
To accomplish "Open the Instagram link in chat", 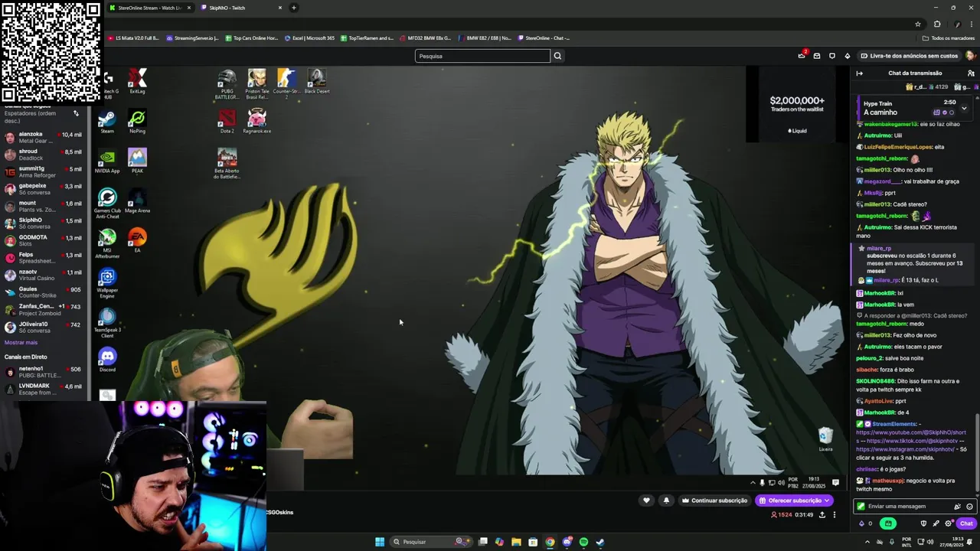I will [x=905, y=449].
